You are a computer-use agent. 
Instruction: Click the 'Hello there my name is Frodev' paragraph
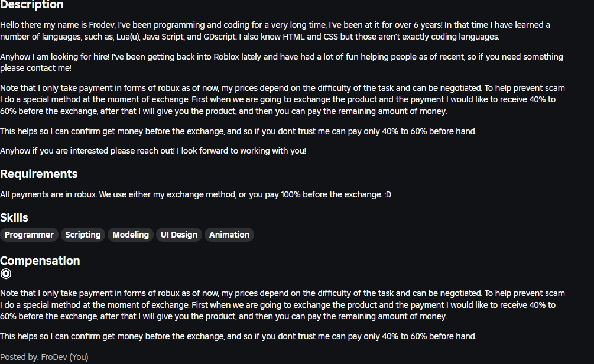275,31
